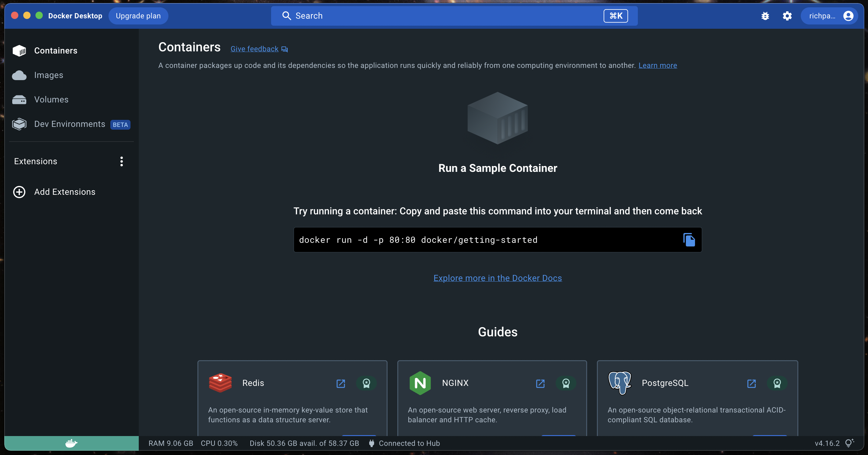The width and height of the screenshot is (868, 455).
Task: Open NGINX guide external link icon
Action: pos(540,383)
